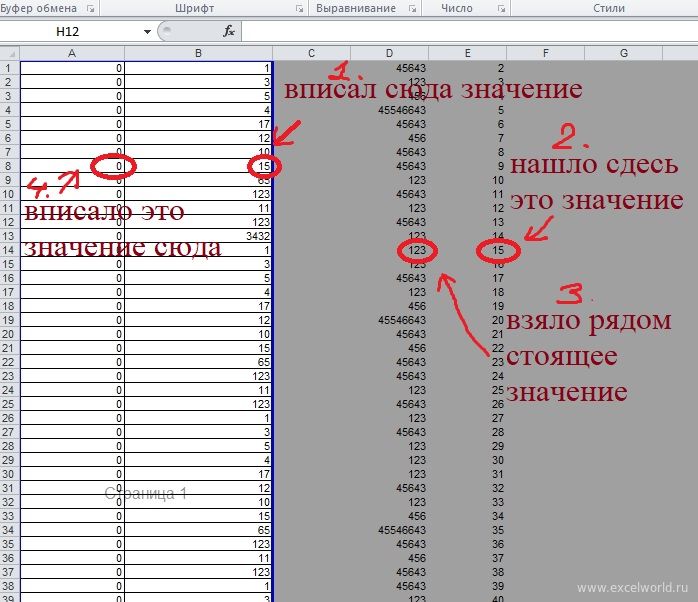Click column E cell showing 2

pyautogui.click(x=467, y=68)
